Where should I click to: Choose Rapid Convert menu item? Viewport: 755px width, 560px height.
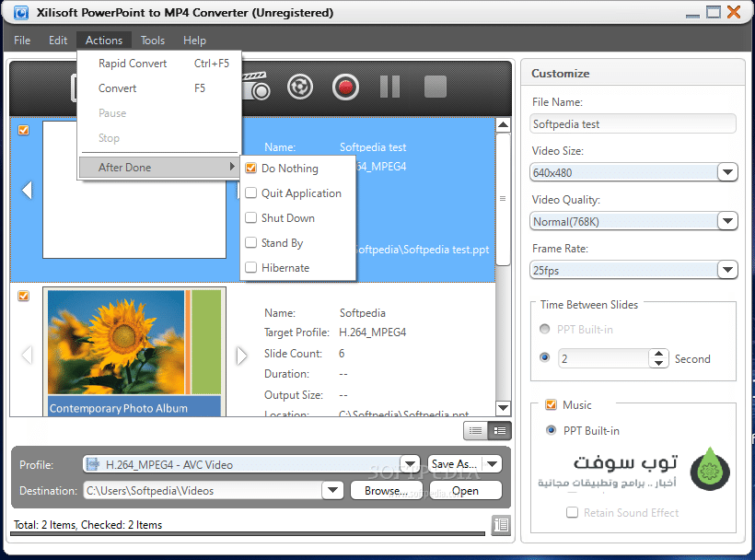click(x=159, y=64)
